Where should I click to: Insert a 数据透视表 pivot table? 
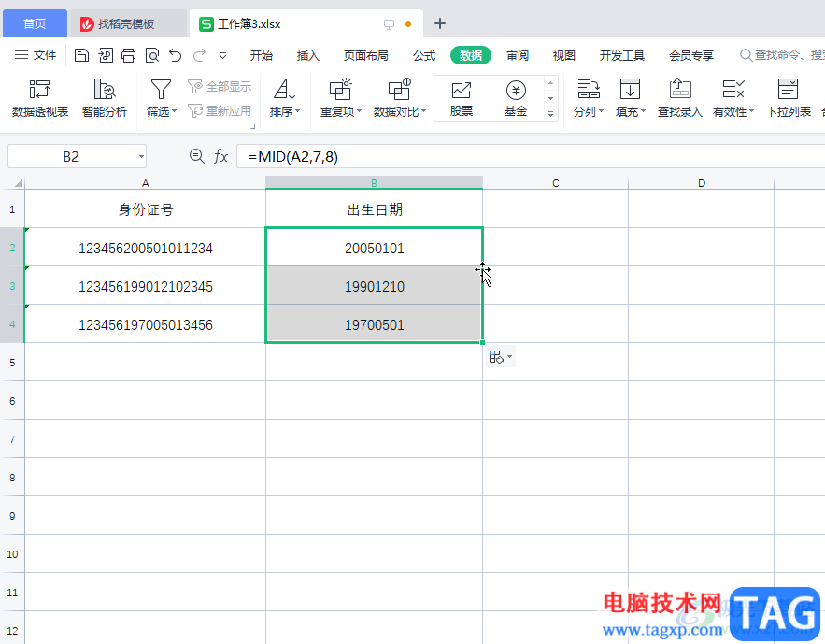[x=40, y=98]
